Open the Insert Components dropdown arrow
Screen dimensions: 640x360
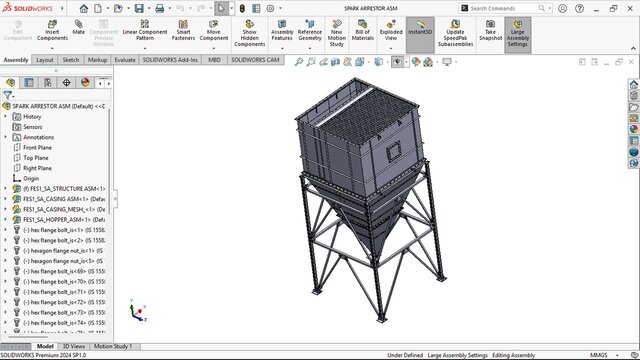(52, 49)
